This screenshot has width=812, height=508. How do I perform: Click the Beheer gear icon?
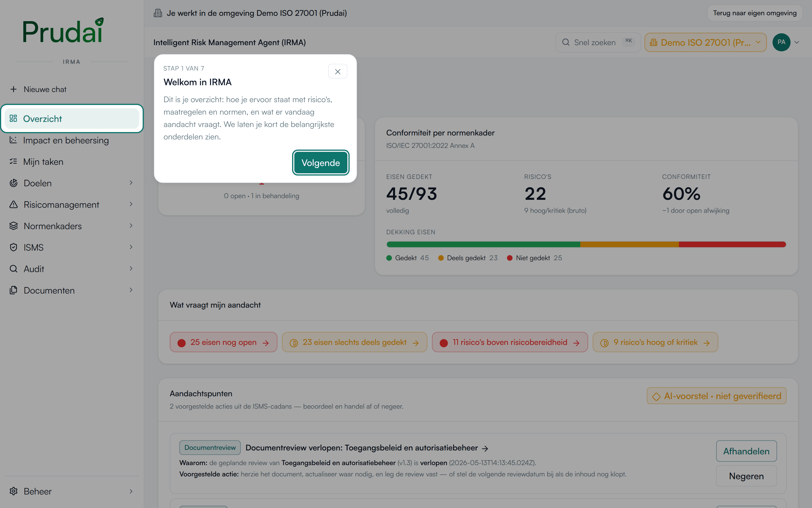click(x=14, y=491)
